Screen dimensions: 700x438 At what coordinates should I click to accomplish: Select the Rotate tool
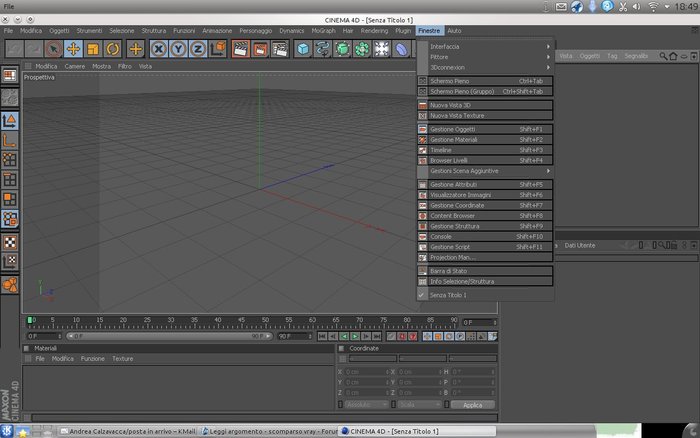point(112,49)
